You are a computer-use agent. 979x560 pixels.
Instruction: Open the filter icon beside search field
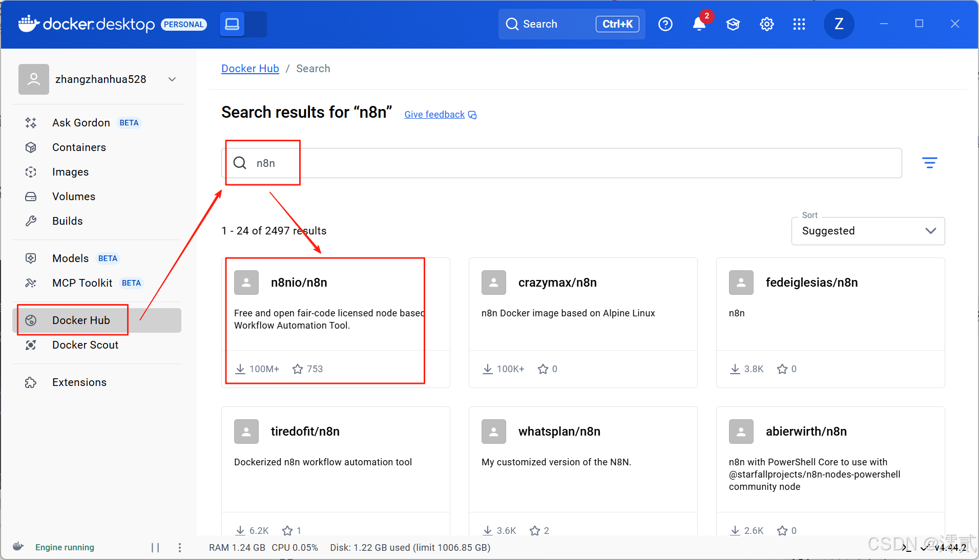929,163
